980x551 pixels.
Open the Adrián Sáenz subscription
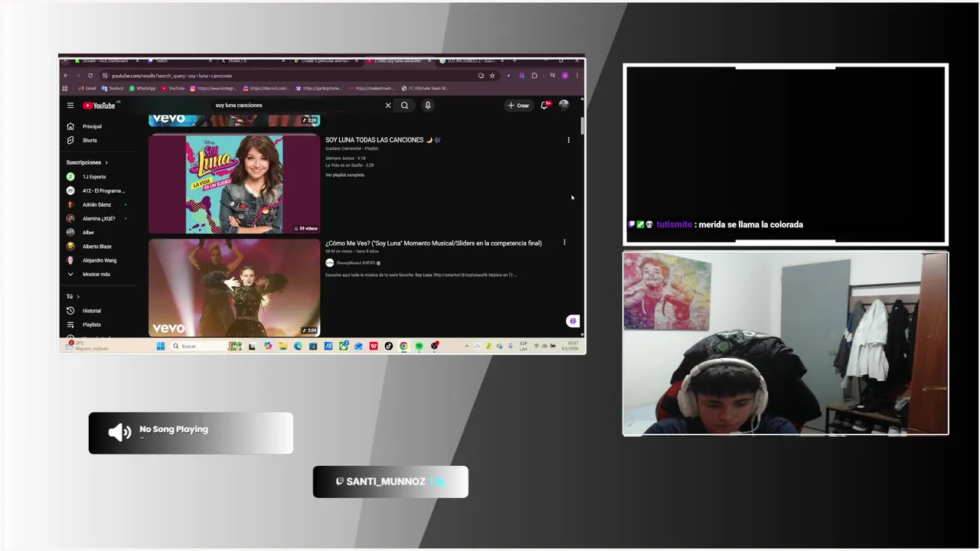(96, 204)
